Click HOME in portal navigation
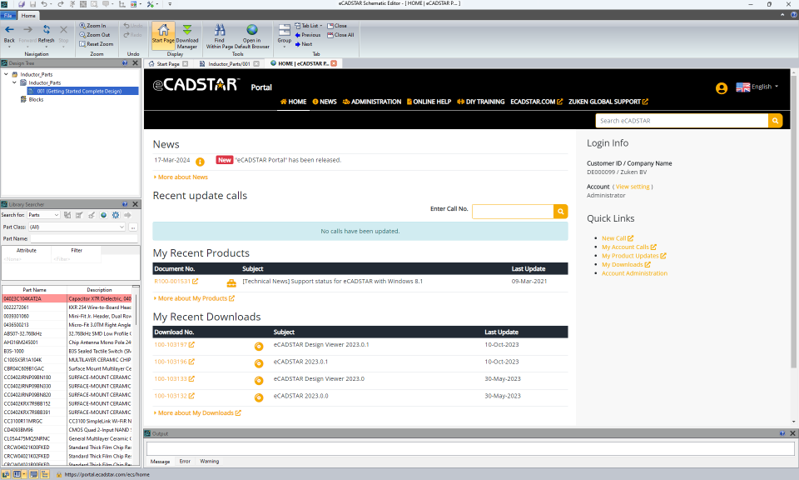The width and height of the screenshot is (799, 480). tap(294, 101)
